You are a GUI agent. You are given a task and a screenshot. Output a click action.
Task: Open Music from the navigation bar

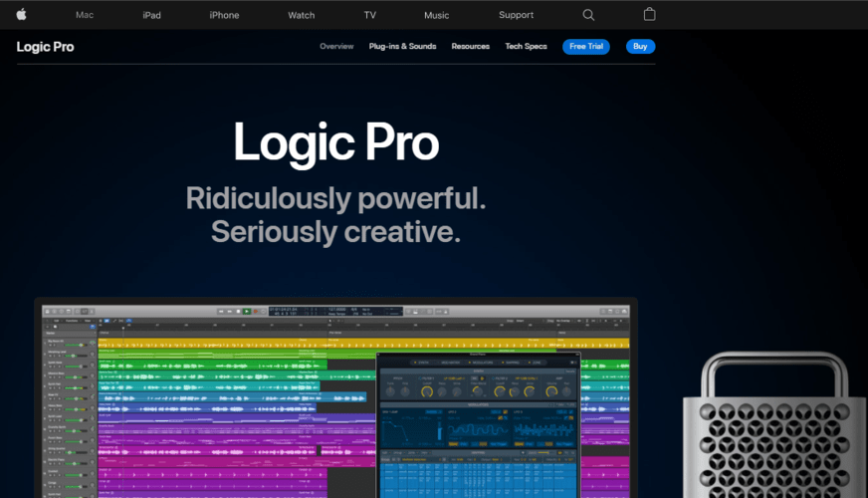click(x=436, y=15)
